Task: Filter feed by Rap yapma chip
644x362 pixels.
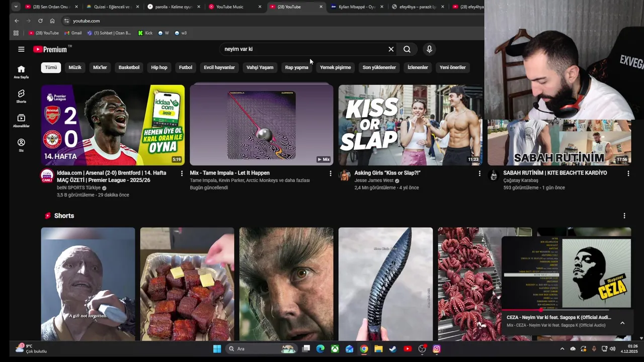Action: pyautogui.click(x=297, y=67)
